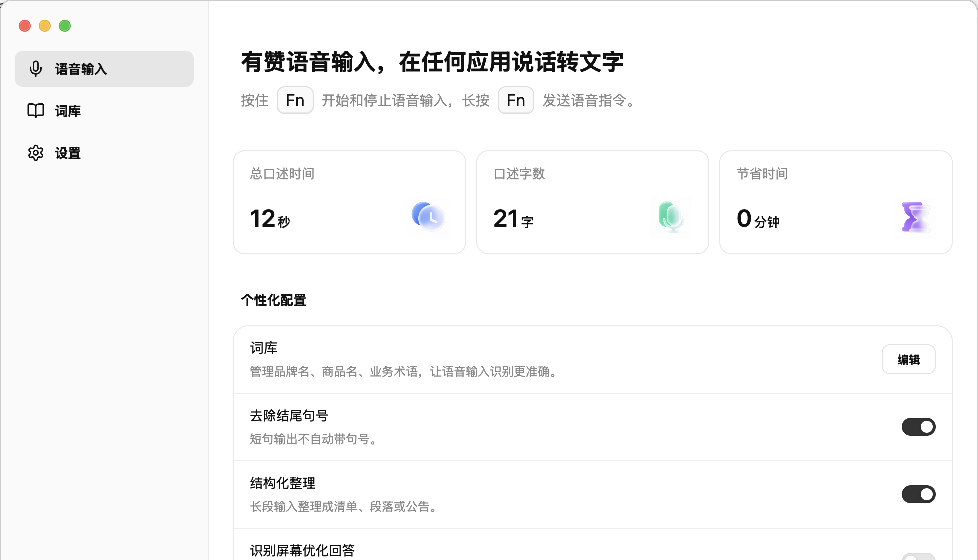Click the 词库 row title in settings list
Image resolution: width=978 pixels, height=560 pixels.
click(x=264, y=348)
